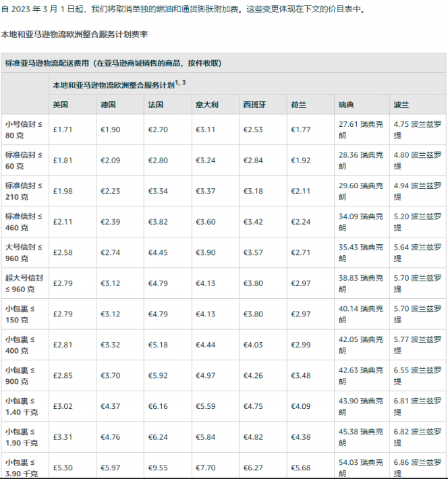Screen dimensions: 448x479
Task: Click the 28.36 瑞典克朗 cell
Action: tap(361, 161)
